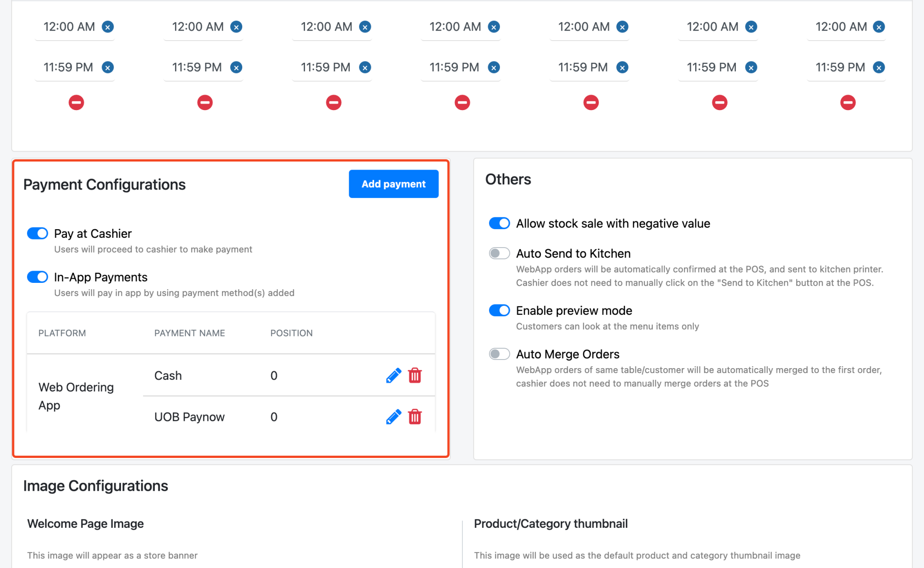Toggle off Pay at Cashier
The image size is (924, 568).
tap(37, 233)
